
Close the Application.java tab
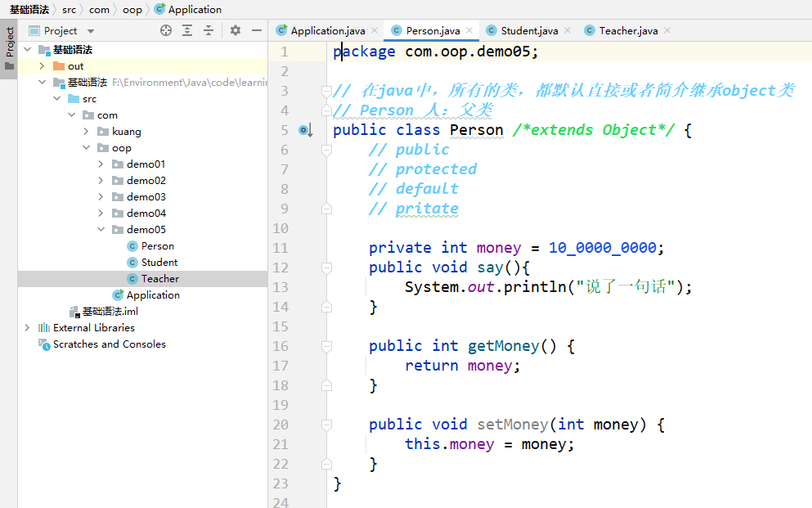pos(375,30)
